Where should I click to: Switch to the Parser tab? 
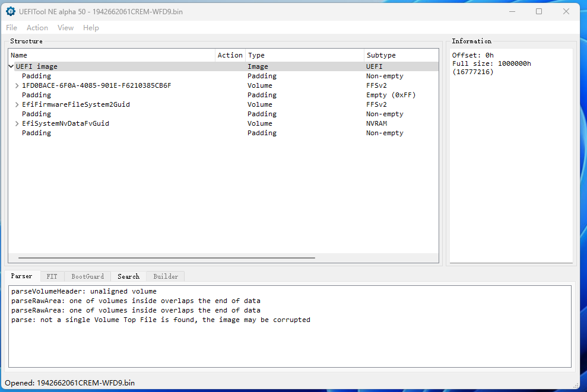[x=21, y=276]
